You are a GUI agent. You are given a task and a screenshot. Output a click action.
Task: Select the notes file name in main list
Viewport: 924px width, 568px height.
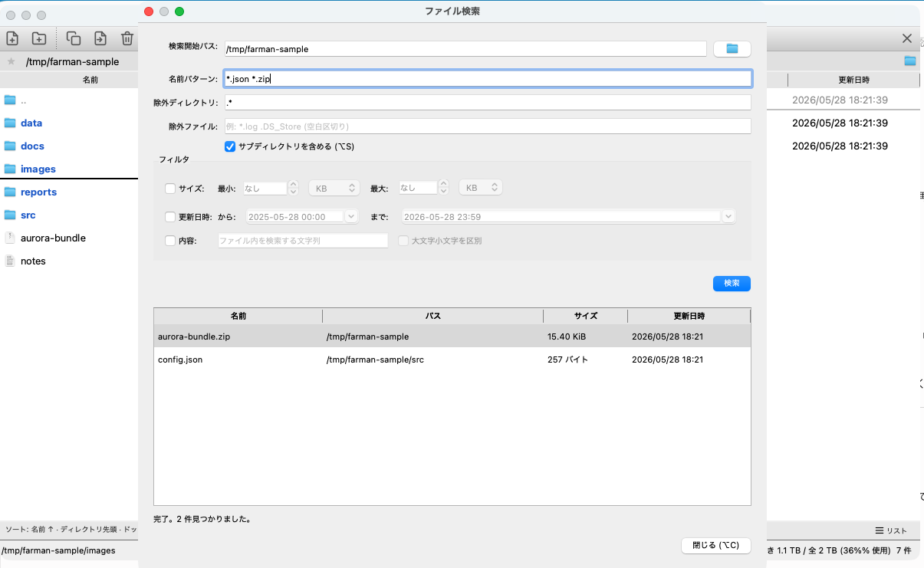[33, 261]
